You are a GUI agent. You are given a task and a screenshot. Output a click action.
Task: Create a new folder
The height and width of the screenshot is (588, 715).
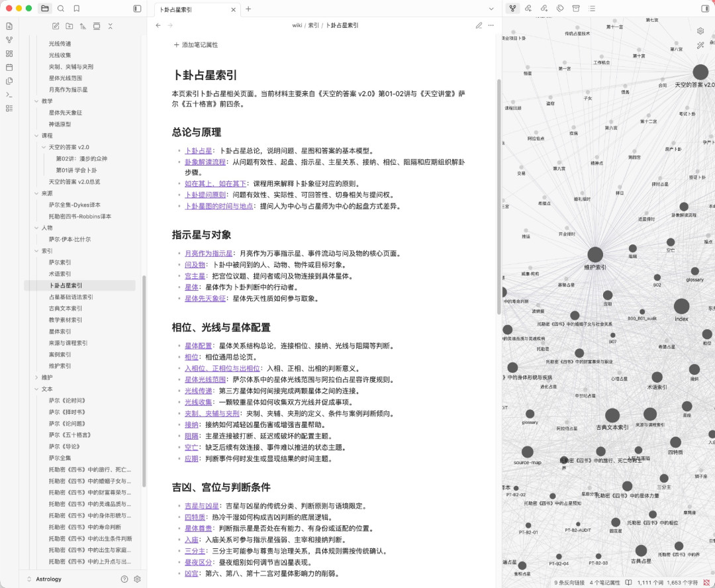coord(70,26)
